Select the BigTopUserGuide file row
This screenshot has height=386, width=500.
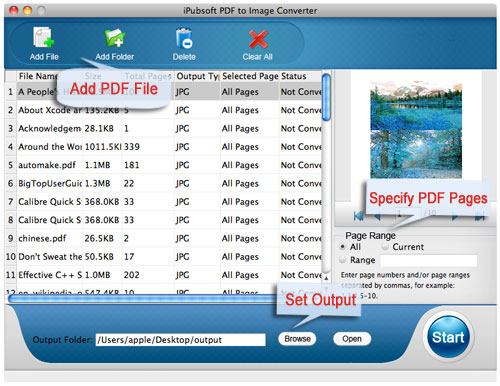coord(163,183)
